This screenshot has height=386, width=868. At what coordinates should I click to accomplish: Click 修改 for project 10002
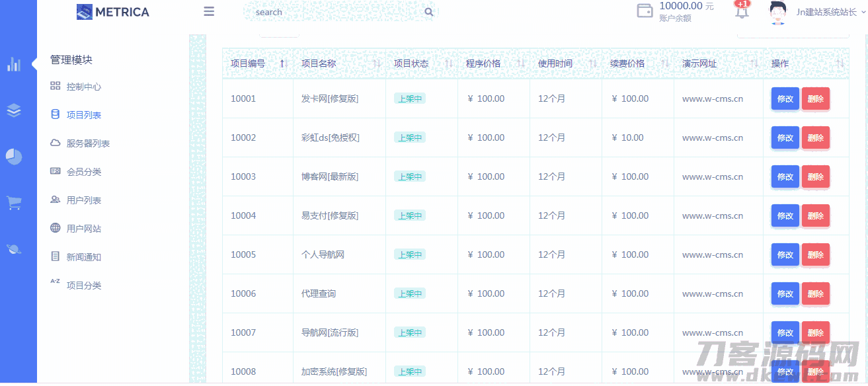785,137
